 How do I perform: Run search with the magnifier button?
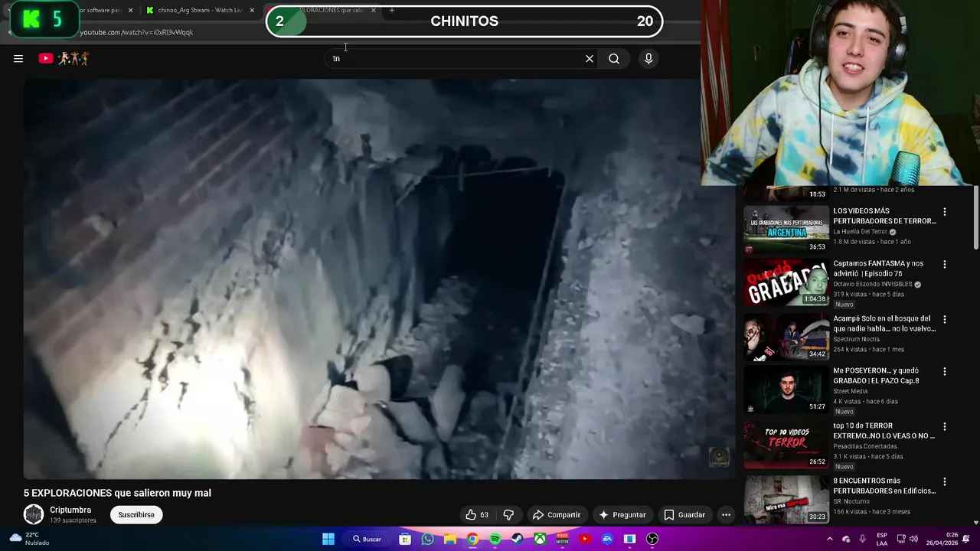pos(614,58)
